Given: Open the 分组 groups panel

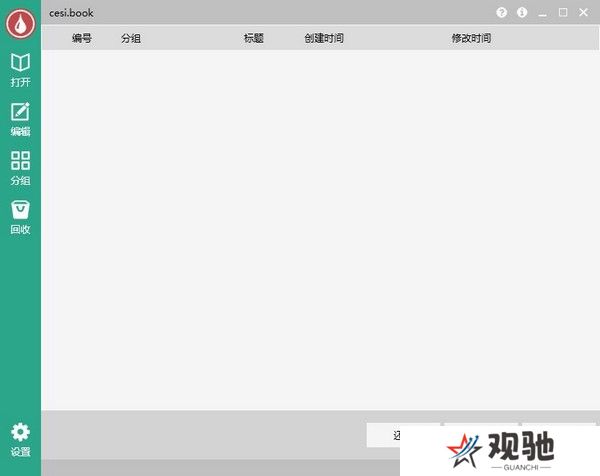Looking at the screenshot, I should pyautogui.click(x=20, y=168).
